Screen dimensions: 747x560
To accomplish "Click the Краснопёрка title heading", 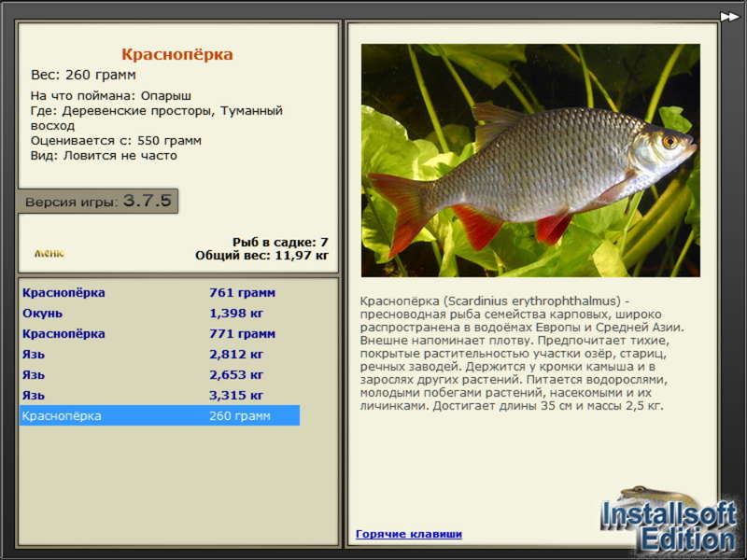I will [177, 54].
